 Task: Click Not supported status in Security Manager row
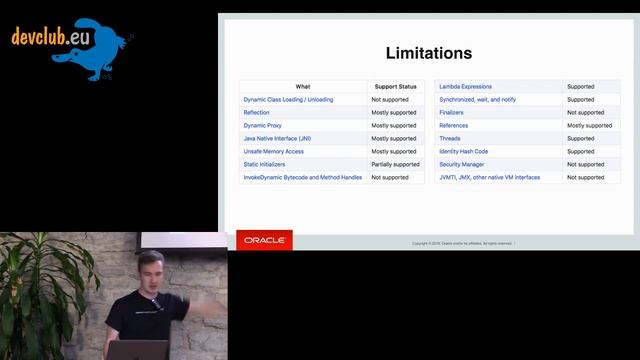coord(585,164)
